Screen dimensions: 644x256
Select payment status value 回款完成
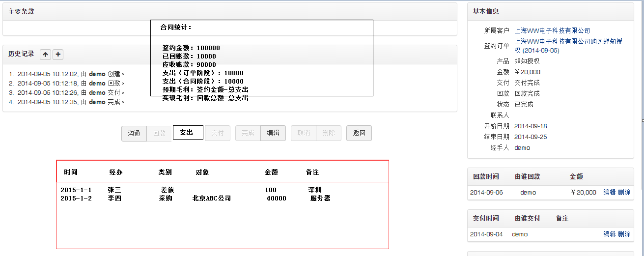[x=527, y=93]
